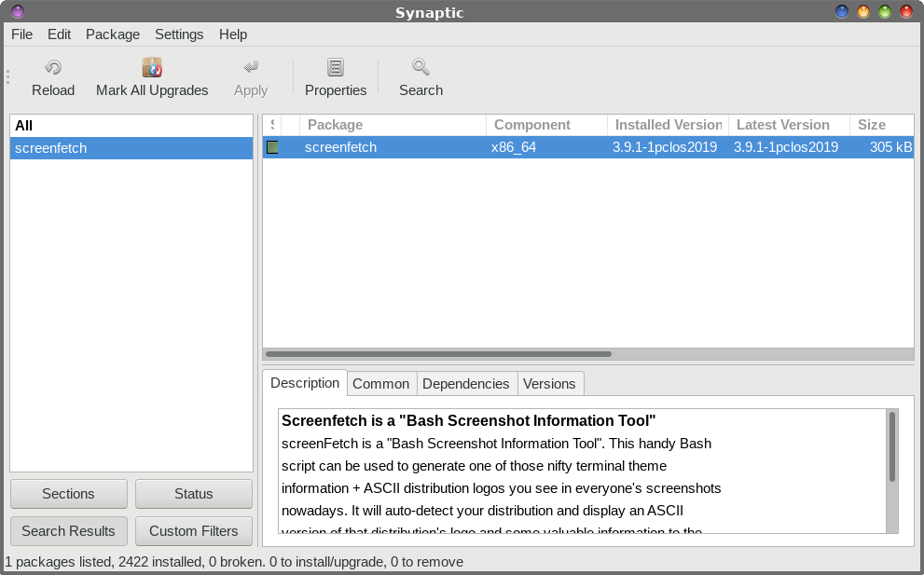Screen dimensions: 924x575
Task: Click the toolbar drag handle grip
Action: [7, 77]
